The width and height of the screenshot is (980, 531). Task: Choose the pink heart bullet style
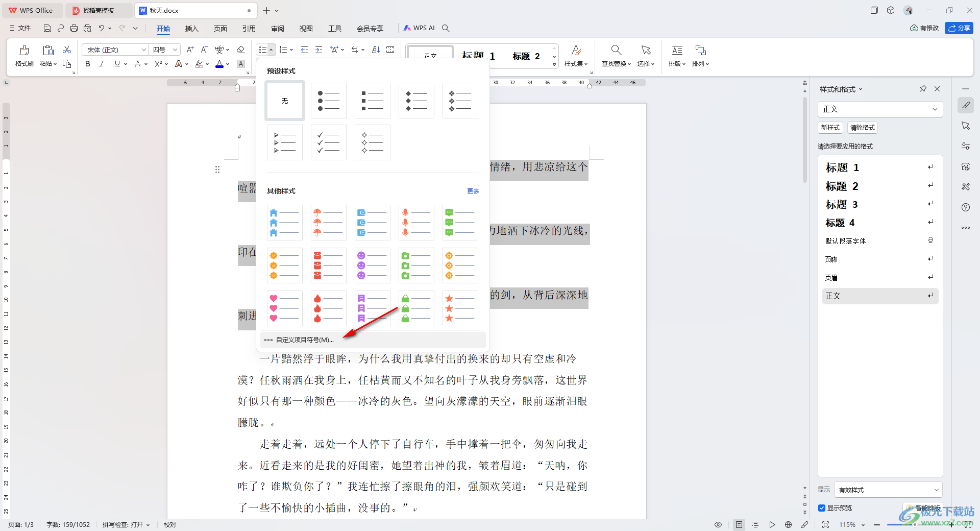point(285,308)
